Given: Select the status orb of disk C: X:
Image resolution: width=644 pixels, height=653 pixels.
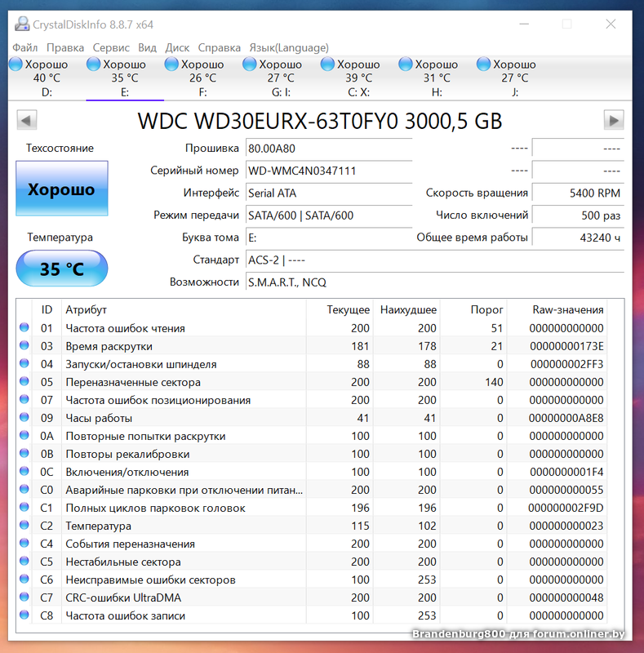Looking at the screenshot, I should pos(327,64).
